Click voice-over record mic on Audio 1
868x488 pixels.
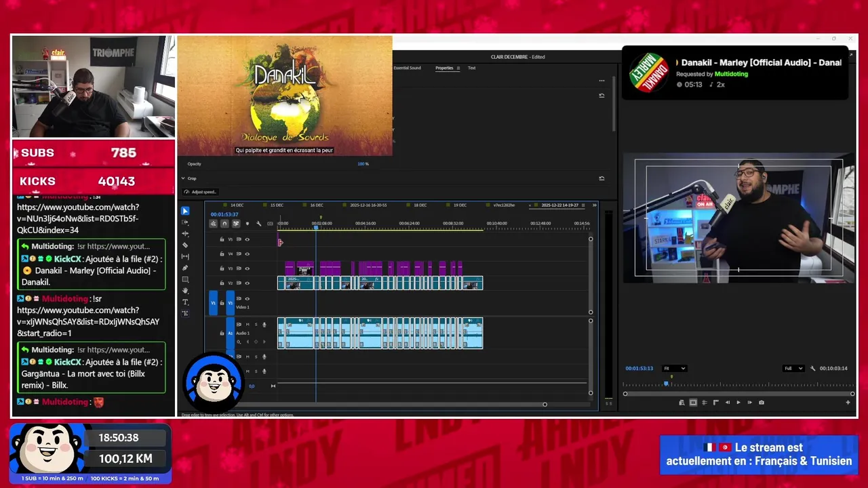pos(264,325)
